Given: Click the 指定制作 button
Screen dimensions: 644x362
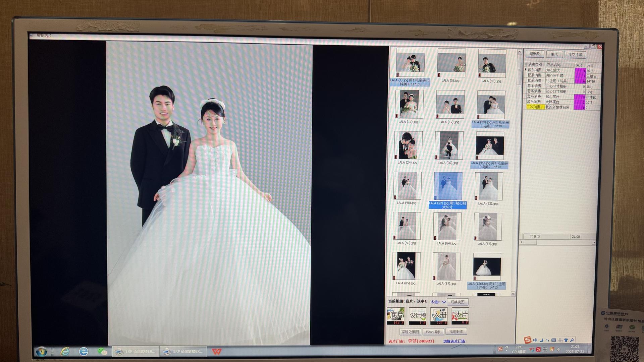Looking at the screenshot, I should [x=456, y=331].
